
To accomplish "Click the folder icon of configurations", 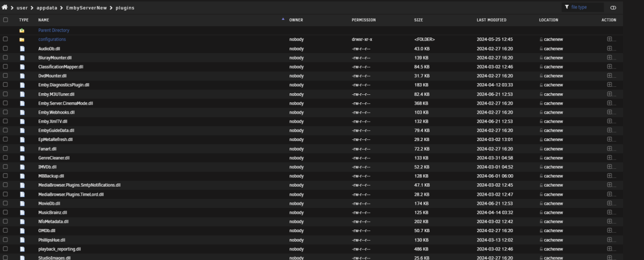I will point(22,40).
